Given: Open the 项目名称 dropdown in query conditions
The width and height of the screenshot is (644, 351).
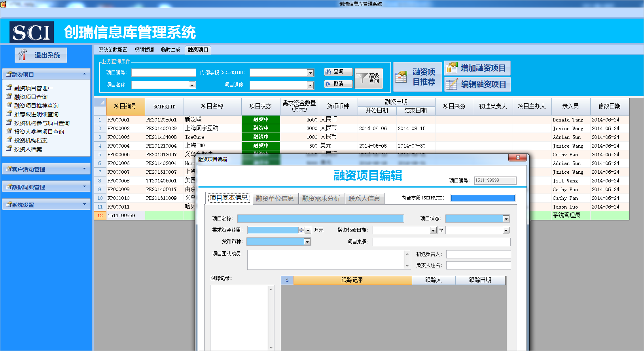Looking at the screenshot, I should click(x=192, y=85).
